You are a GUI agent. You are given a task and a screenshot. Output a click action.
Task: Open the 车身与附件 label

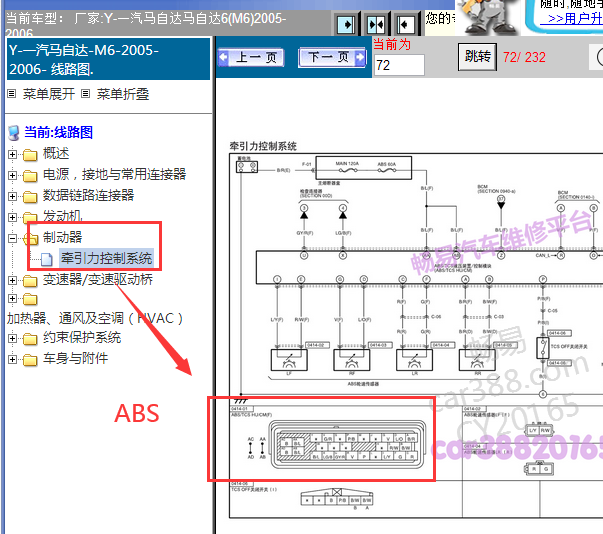pos(75,358)
